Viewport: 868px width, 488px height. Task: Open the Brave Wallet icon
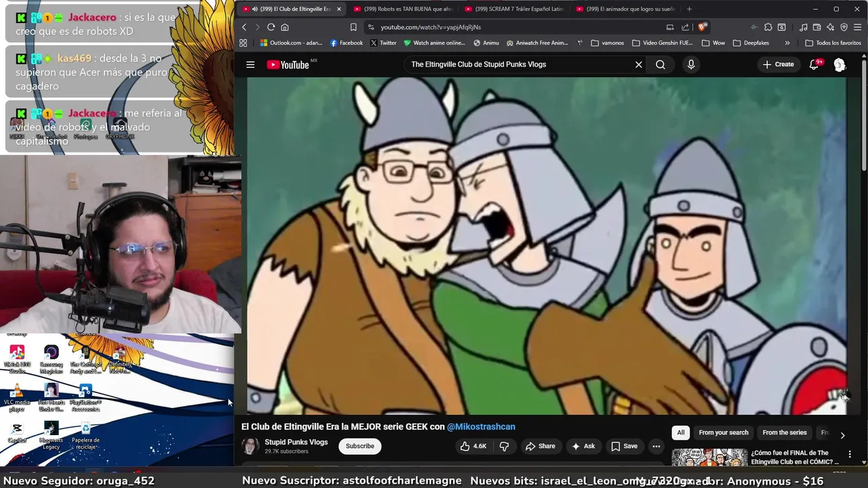(x=817, y=27)
